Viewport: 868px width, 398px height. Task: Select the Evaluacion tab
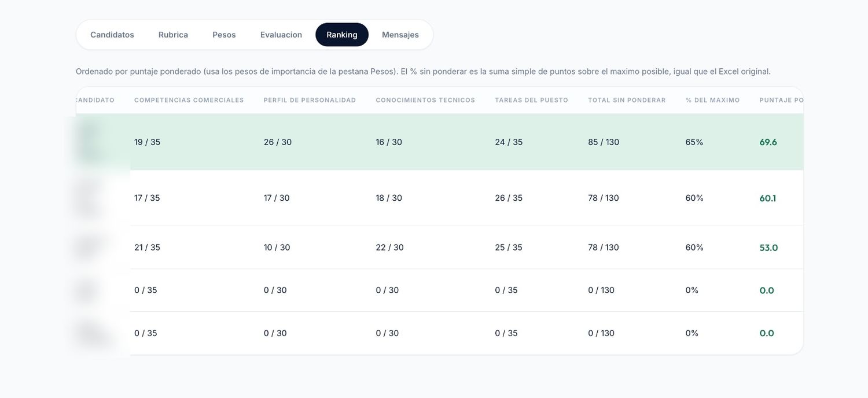pos(281,35)
